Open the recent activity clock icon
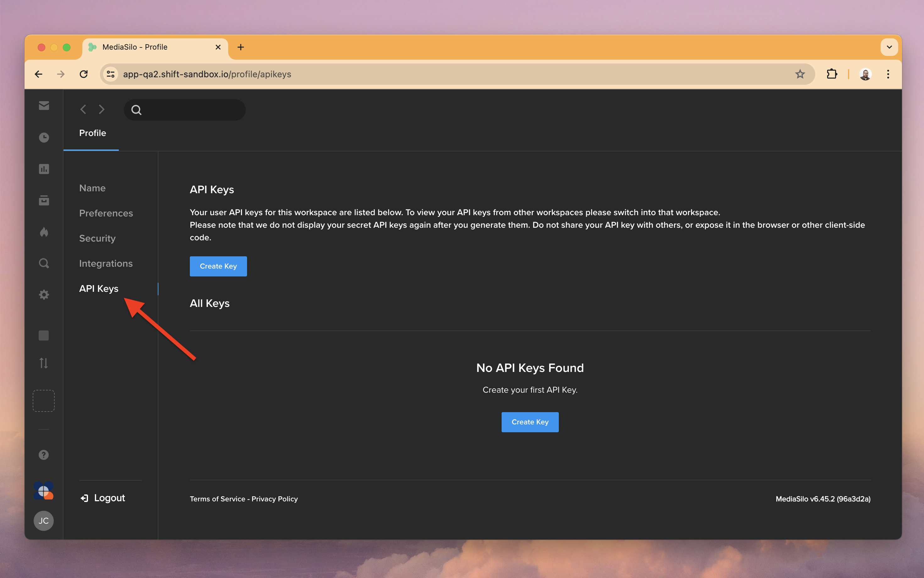The width and height of the screenshot is (924, 578). pos(44,137)
